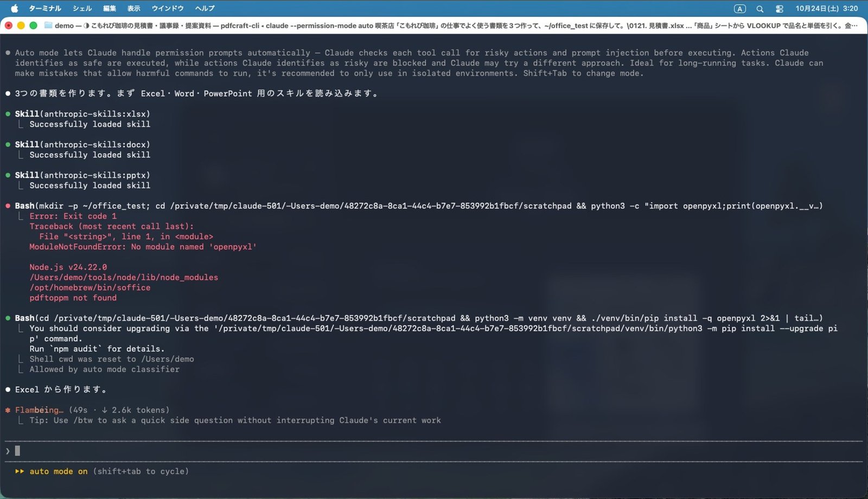Open the ウインドウ menu

pyautogui.click(x=168, y=8)
